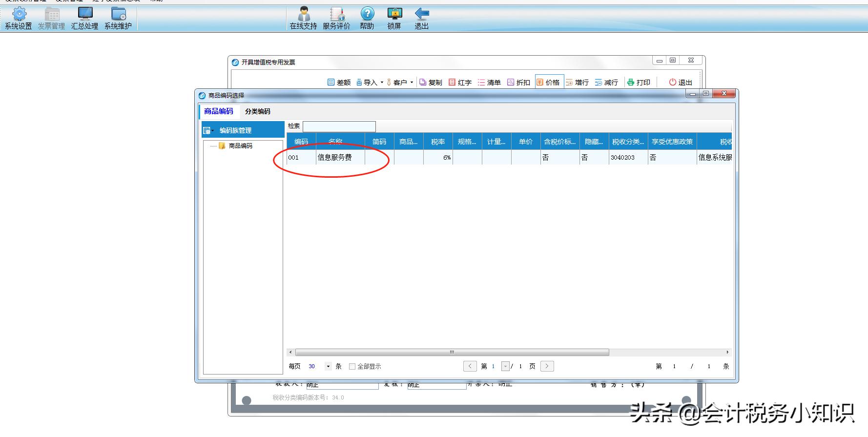Viewport: 868px width, 437px height.
Task: Click the 收款人 input field in invoice window
Action: [342, 385]
